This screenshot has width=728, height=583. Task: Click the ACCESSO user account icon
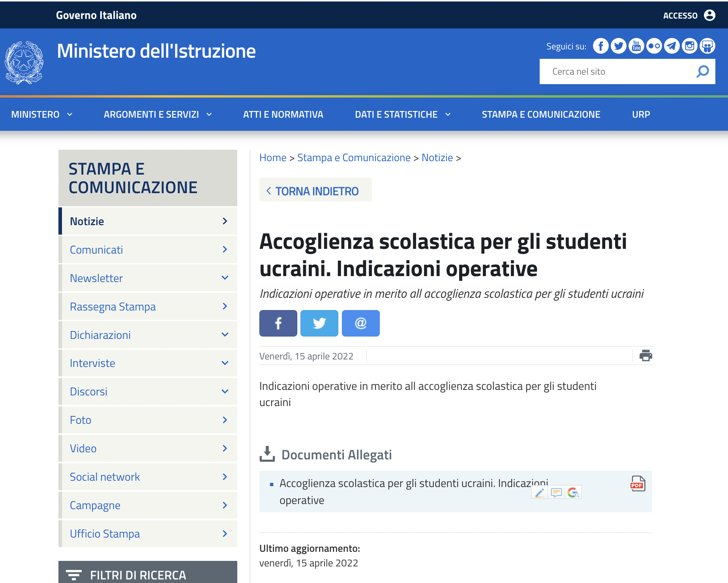pyautogui.click(x=709, y=15)
